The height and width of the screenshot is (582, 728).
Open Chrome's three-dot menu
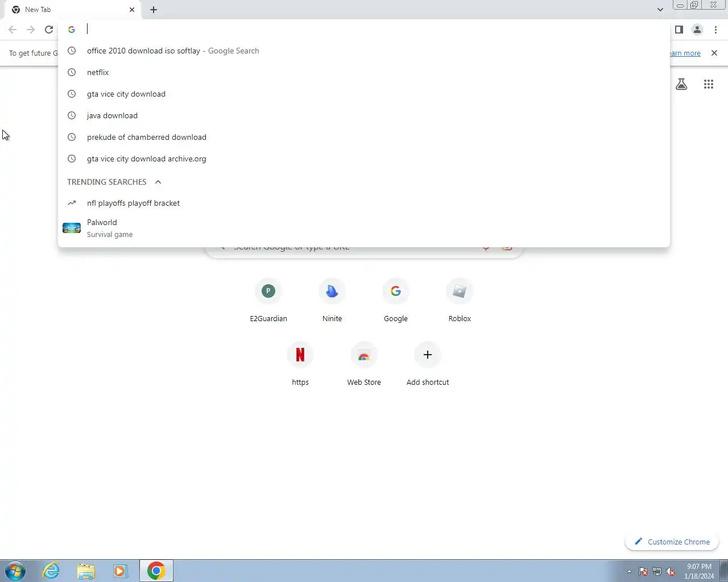(x=715, y=30)
